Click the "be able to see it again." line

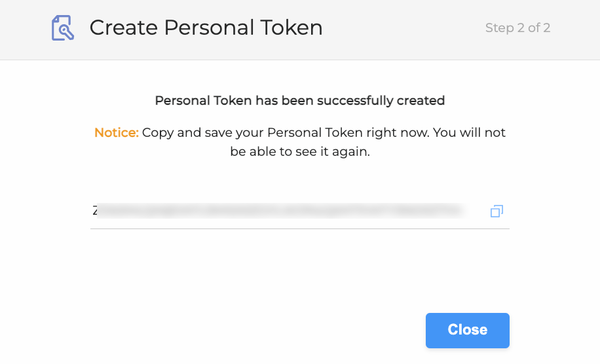coord(299,151)
